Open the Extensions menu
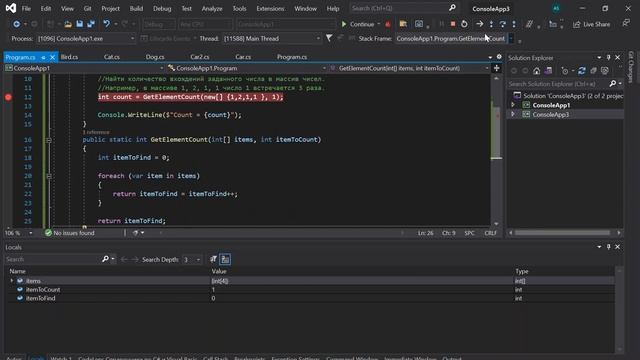Image resolution: width=640 pixels, height=360 pixels. 270,8
